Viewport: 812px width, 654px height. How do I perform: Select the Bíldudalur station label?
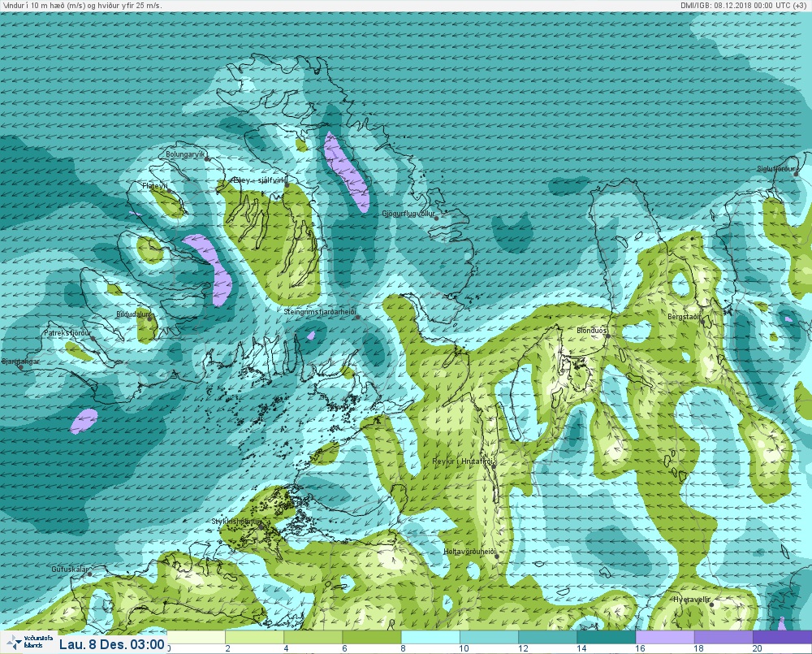point(133,314)
